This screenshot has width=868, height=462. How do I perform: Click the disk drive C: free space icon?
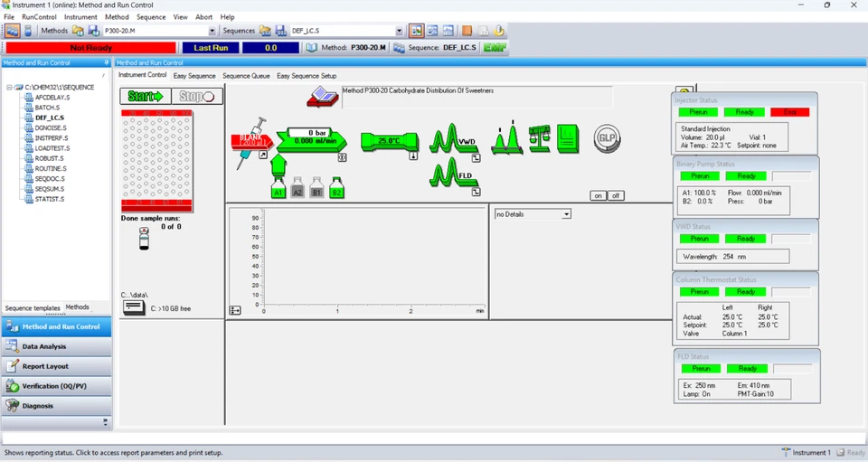[x=134, y=307]
